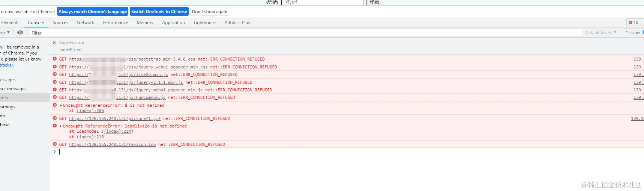This screenshot has width=644, height=191.
Task: Click the 登录 login button on page
Action: [x=374, y=2]
